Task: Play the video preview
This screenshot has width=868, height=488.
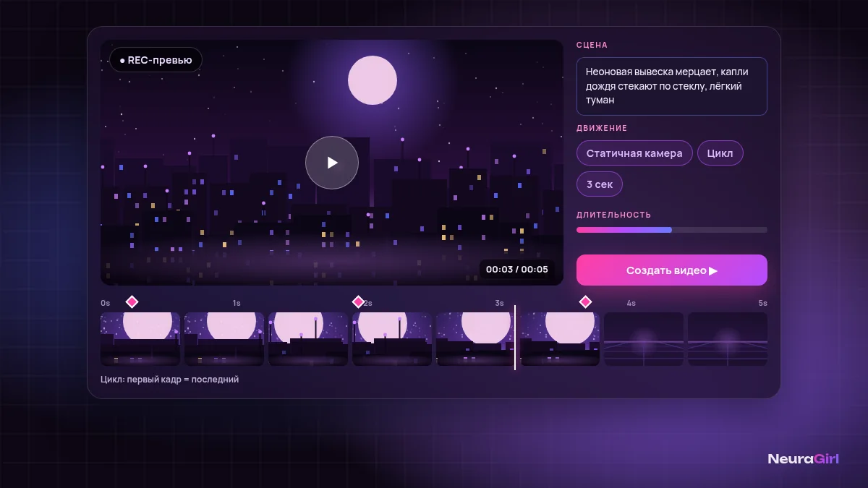Action: click(x=332, y=163)
